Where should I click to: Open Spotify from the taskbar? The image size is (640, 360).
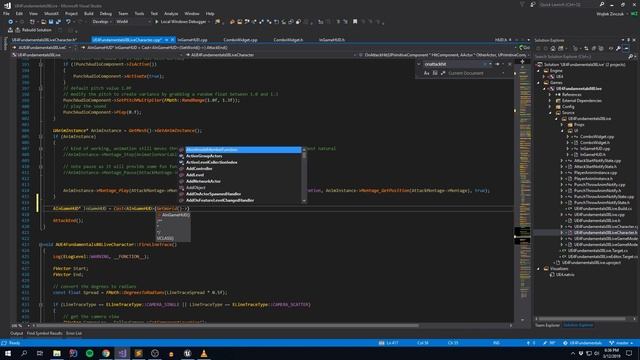[x=89, y=353]
